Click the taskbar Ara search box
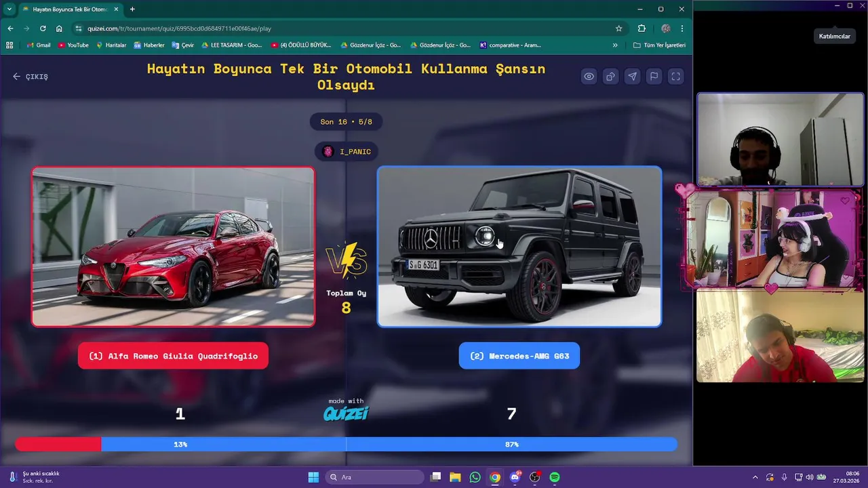The height and width of the screenshot is (488, 868). point(375,477)
